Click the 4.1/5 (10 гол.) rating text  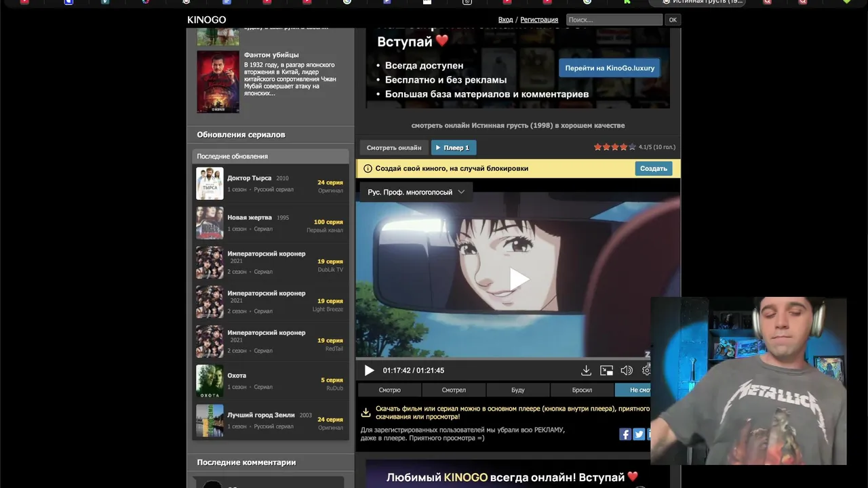coord(657,147)
